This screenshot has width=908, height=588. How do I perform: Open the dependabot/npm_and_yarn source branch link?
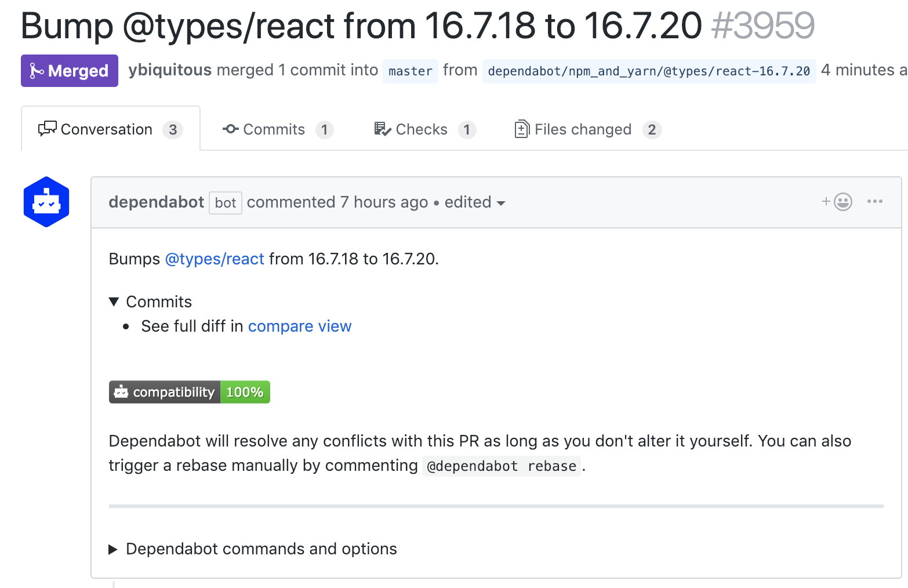click(x=649, y=71)
